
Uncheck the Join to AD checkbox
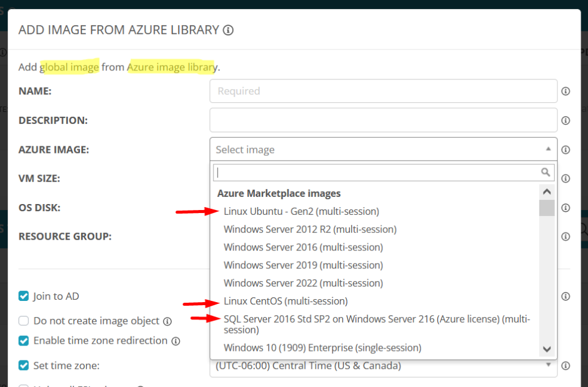23,296
